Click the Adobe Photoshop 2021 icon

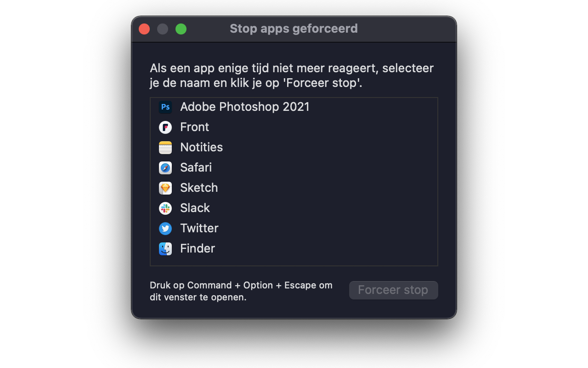click(x=165, y=107)
